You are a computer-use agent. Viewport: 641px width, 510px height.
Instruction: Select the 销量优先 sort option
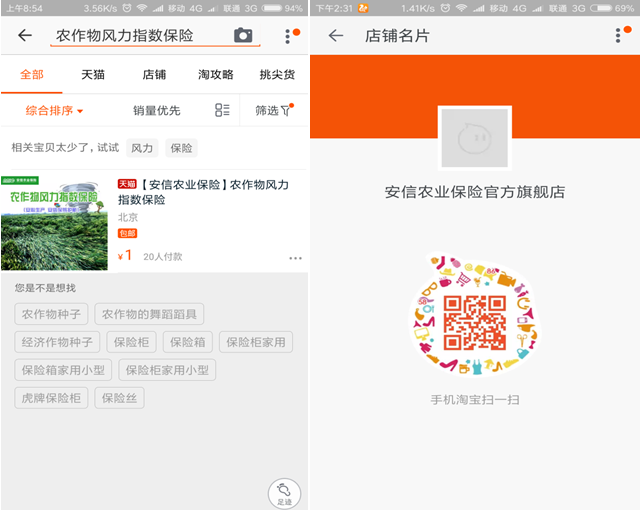pos(157,110)
